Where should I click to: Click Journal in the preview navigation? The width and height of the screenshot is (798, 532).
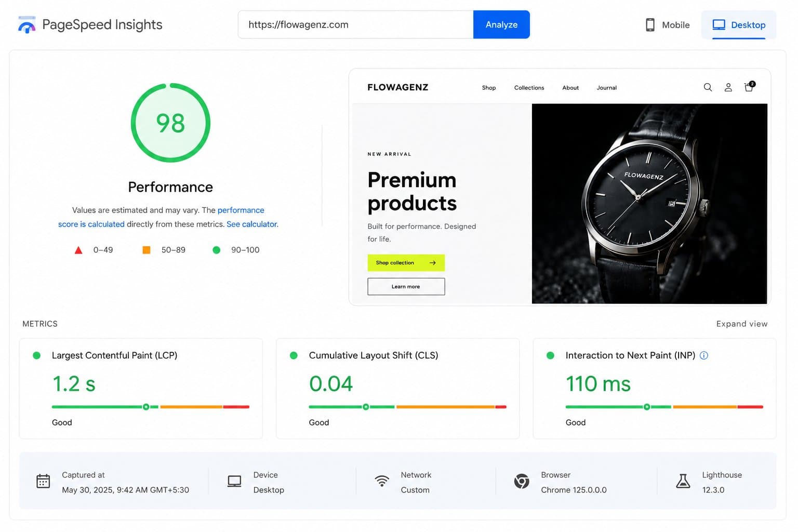606,88
